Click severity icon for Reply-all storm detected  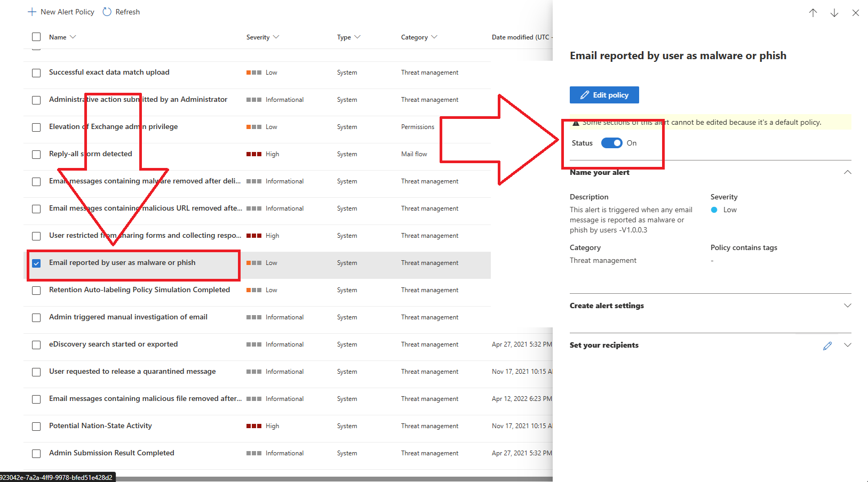[x=254, y=154]
